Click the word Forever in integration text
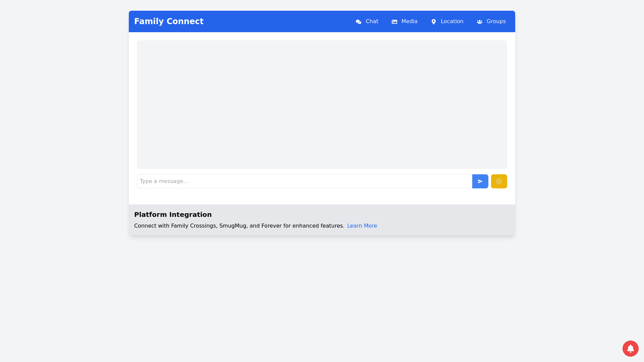Viewport: 644px width, 362px height. pyautogui.click(x=271, y=226)
